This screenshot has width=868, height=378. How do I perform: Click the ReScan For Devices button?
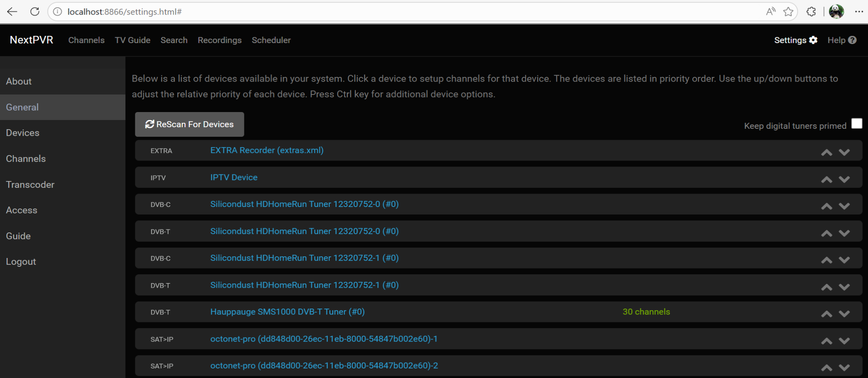(189, 124)
